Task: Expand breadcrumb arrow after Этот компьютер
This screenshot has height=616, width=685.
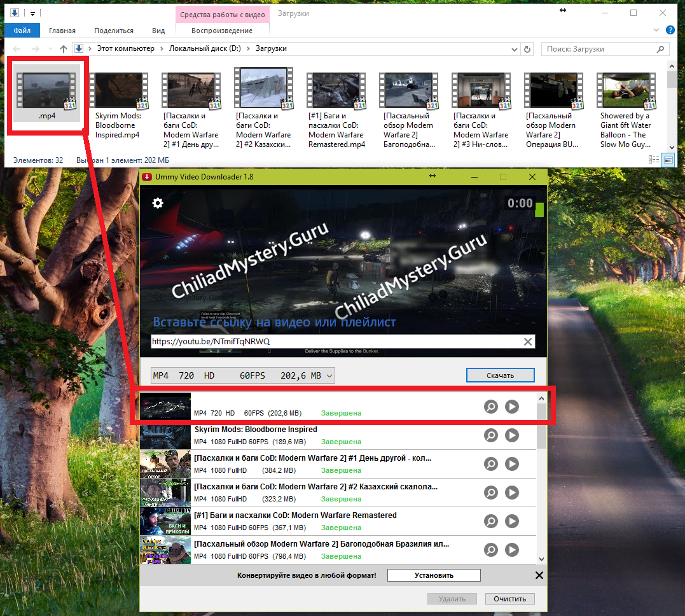Action: tap(162, 48)
